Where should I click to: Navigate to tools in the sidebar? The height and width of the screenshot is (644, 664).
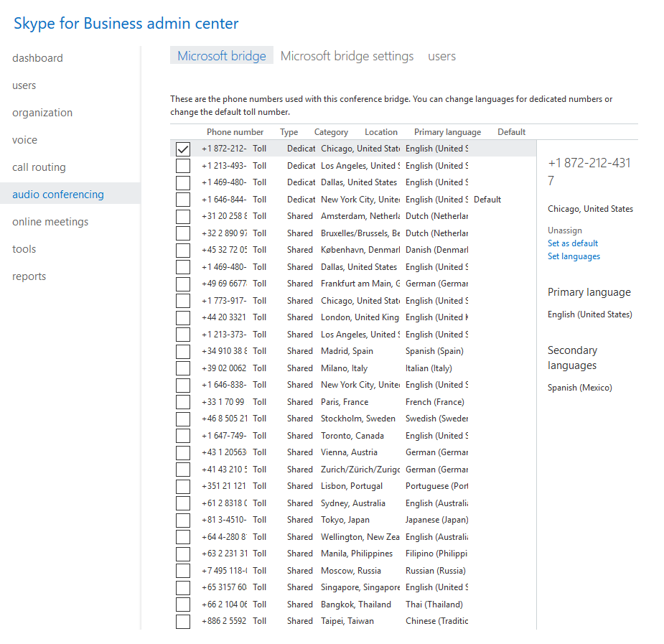(24, 249)
